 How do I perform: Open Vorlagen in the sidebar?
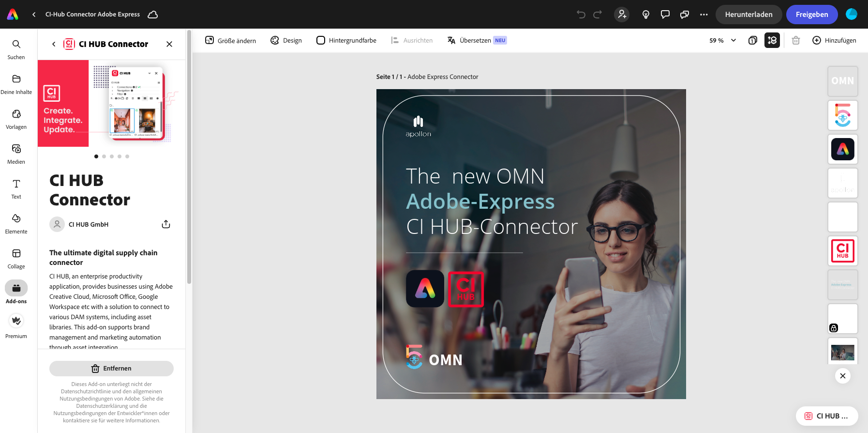coord(16,120)
